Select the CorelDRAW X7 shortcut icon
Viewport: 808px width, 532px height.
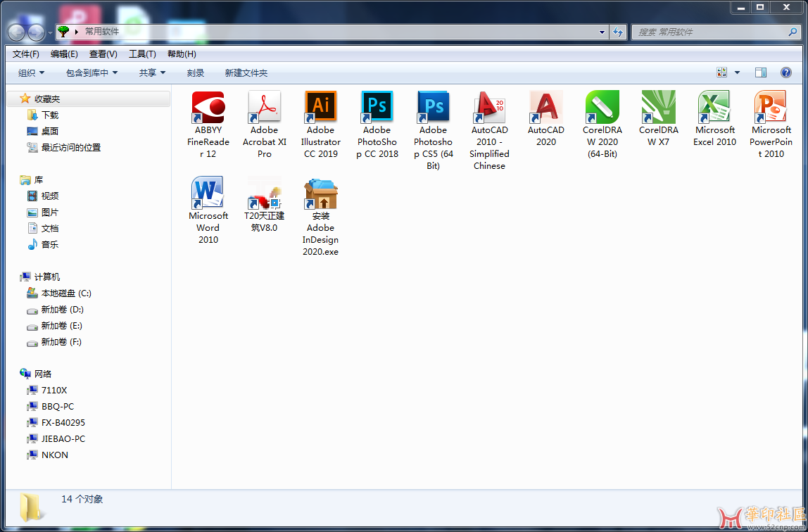[659, 108]
